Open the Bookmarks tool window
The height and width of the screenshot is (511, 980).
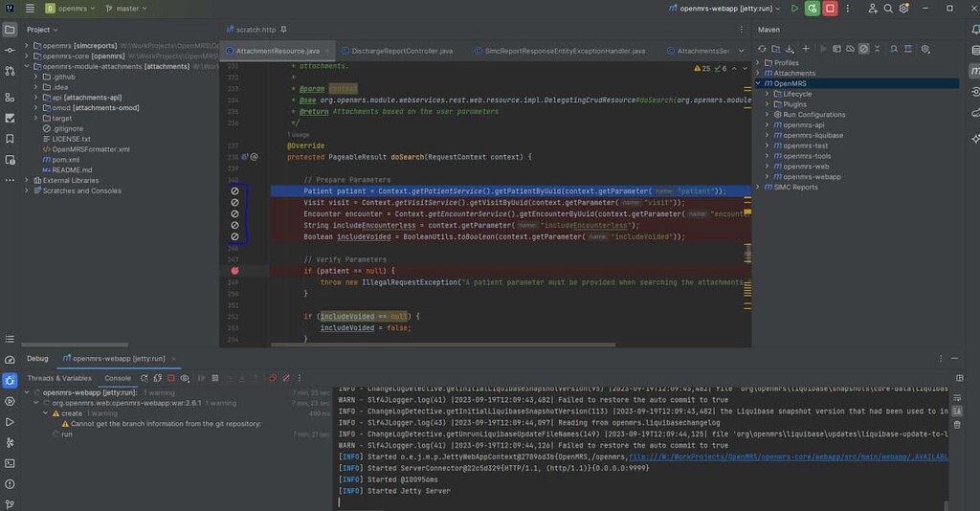(x=10, y=139)
